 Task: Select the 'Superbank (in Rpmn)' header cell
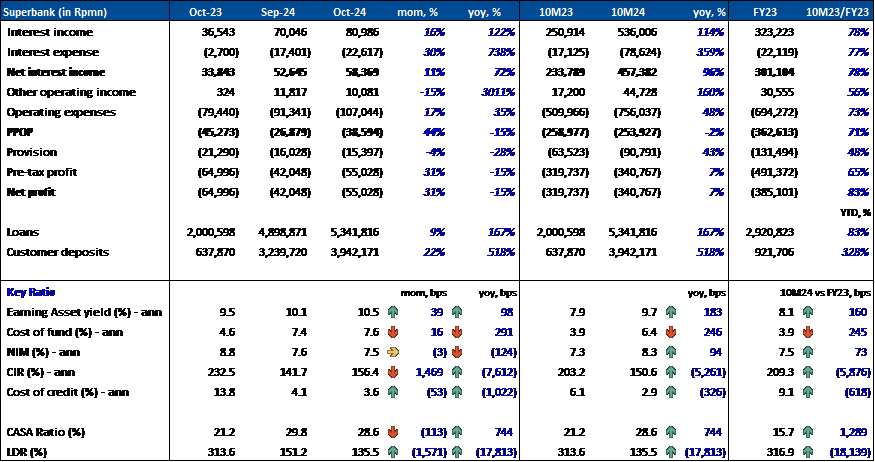55,12
